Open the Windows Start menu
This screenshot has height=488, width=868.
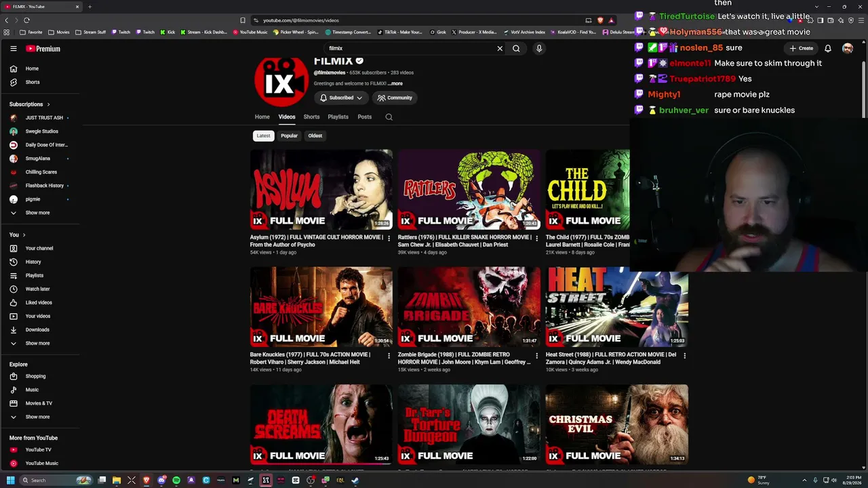pos(10,481)
